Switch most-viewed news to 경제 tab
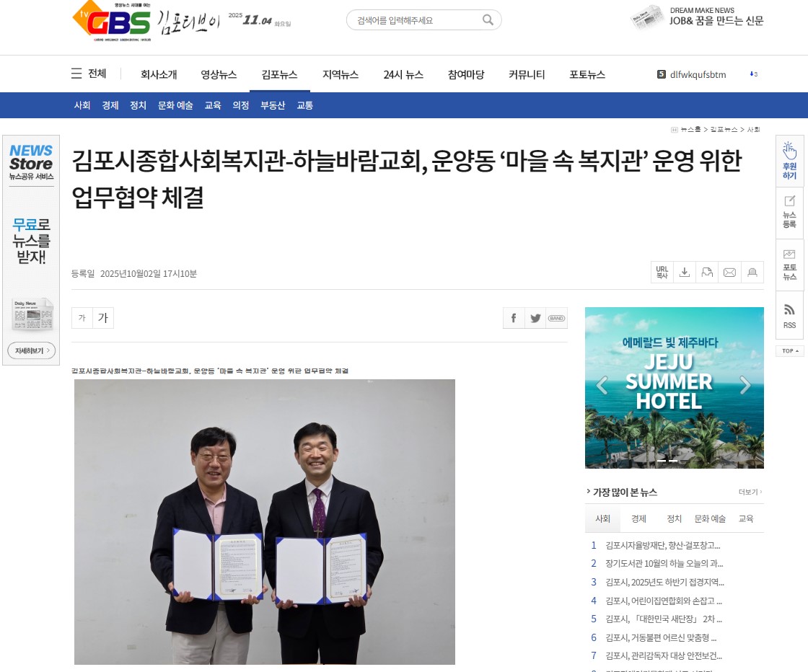This screenshot has height=672, width=808. [x=638, y=518]
